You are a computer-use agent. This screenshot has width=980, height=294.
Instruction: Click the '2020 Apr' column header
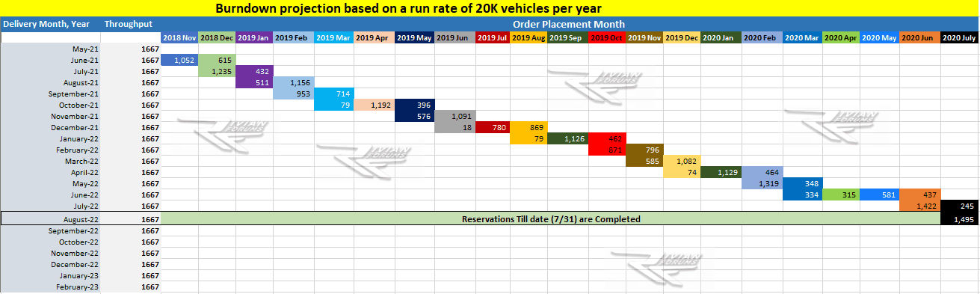(842, 37)
